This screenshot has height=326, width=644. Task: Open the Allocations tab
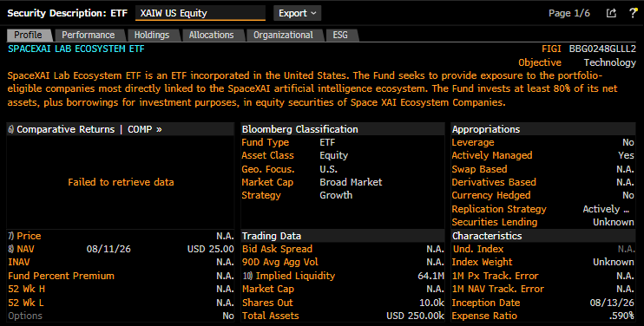211,36
